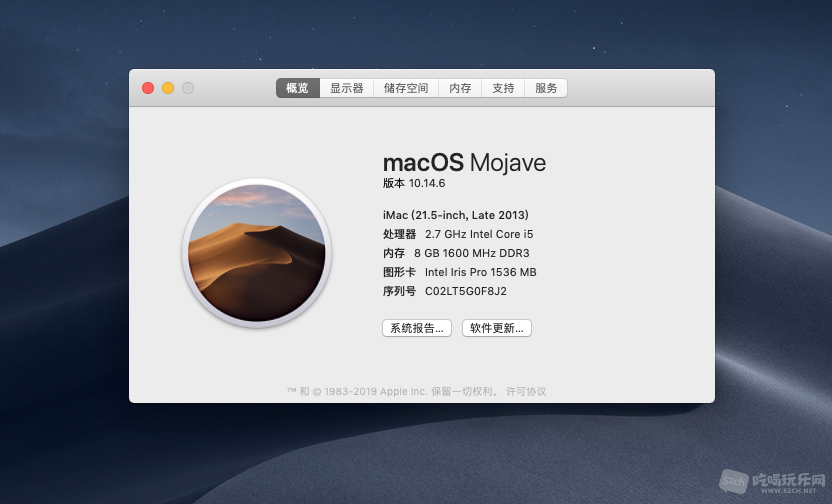The width and height of the screenshot is (832, 504).
Task: Select the 储存空间 tab
Action: 406,88
